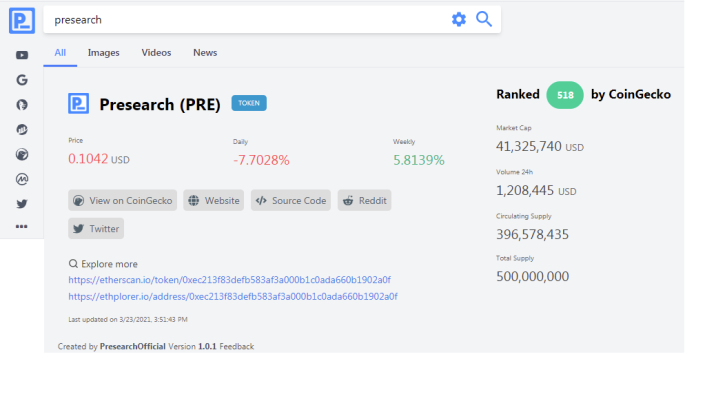Click the weekly change 5.8139%
The width and height of the screenshot is (716, 412).
pos(419,160)
